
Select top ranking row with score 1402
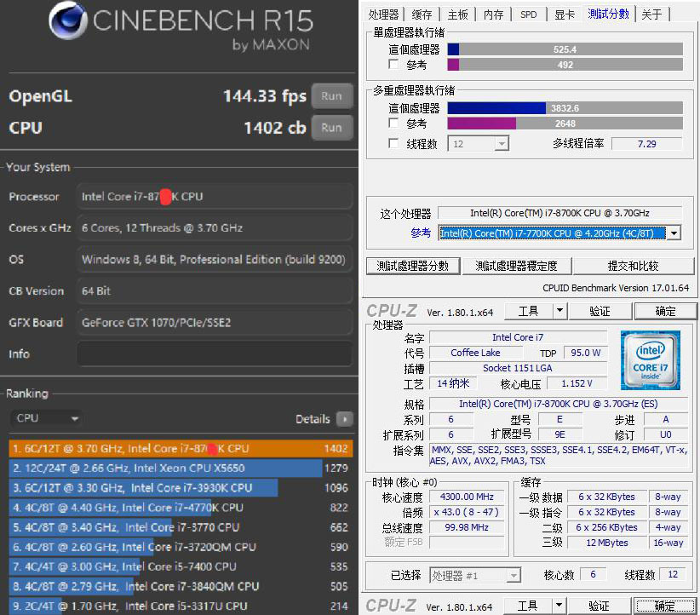[x=181, y=448]
